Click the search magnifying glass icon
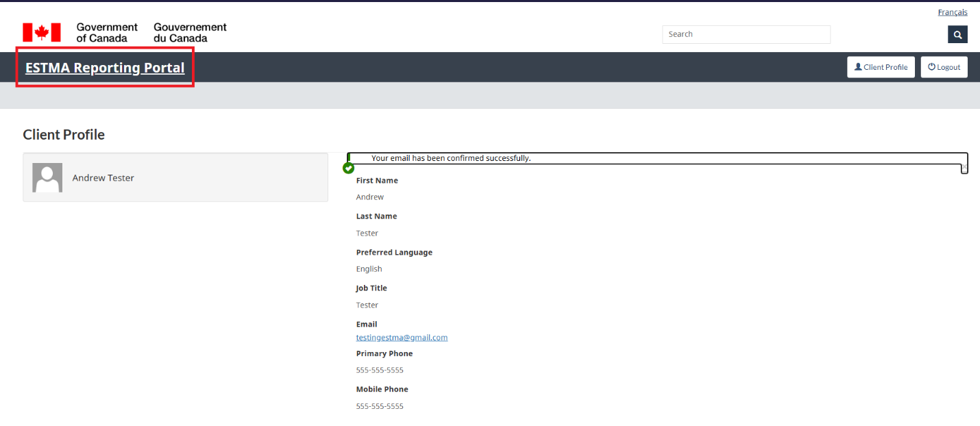 [957, 34]
